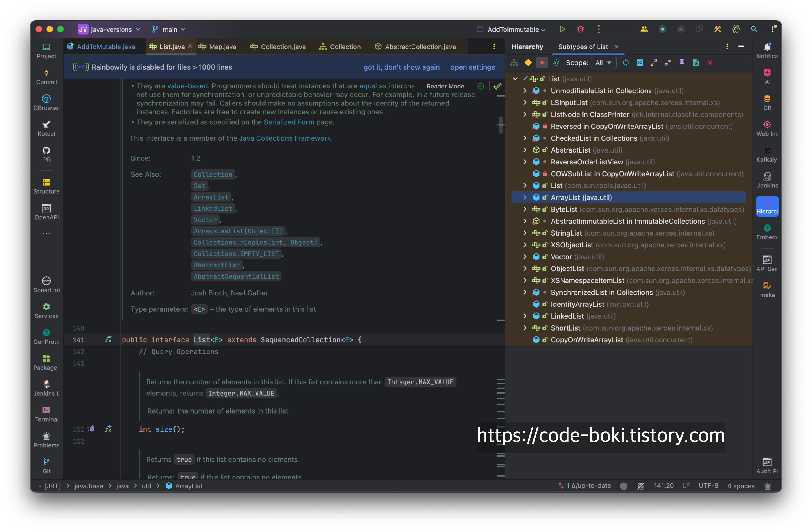Click the editor vertical scrollbar thumb

coord(500,125)
